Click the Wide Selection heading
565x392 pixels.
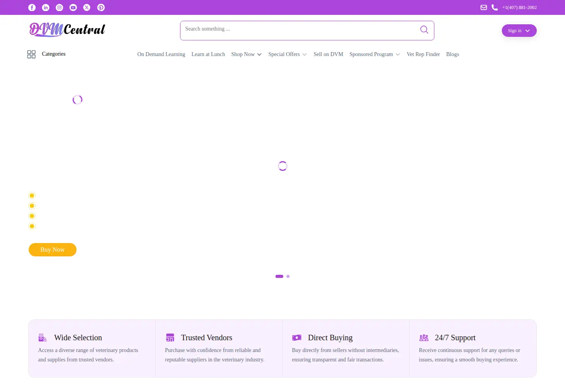coord(78,338)
